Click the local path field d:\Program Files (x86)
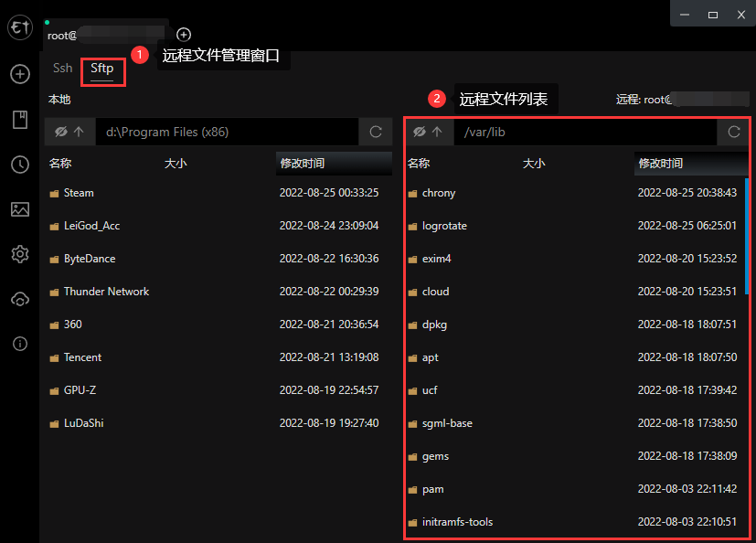Viewport: 756px width, 543px height. 227,132
